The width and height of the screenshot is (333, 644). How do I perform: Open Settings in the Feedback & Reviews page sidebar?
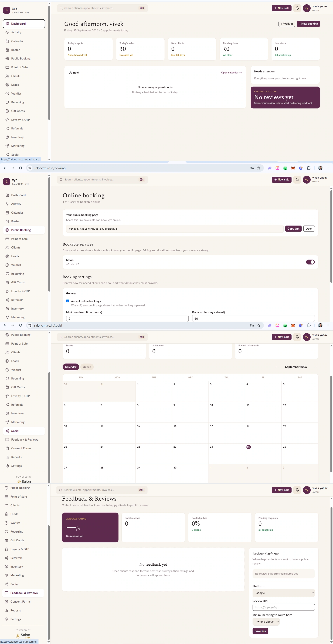tap(23, 619)
